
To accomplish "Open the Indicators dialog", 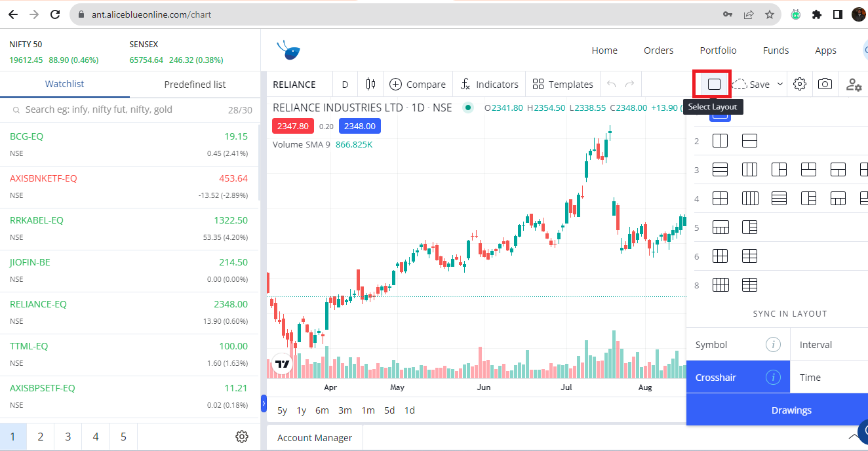I will pyautogui.click(x=489, y=84).
